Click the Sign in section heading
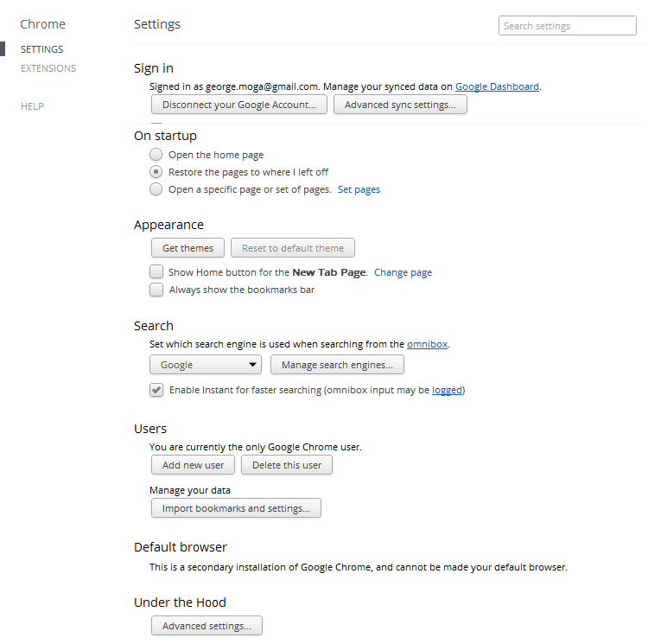 click(x=154, y=68)
